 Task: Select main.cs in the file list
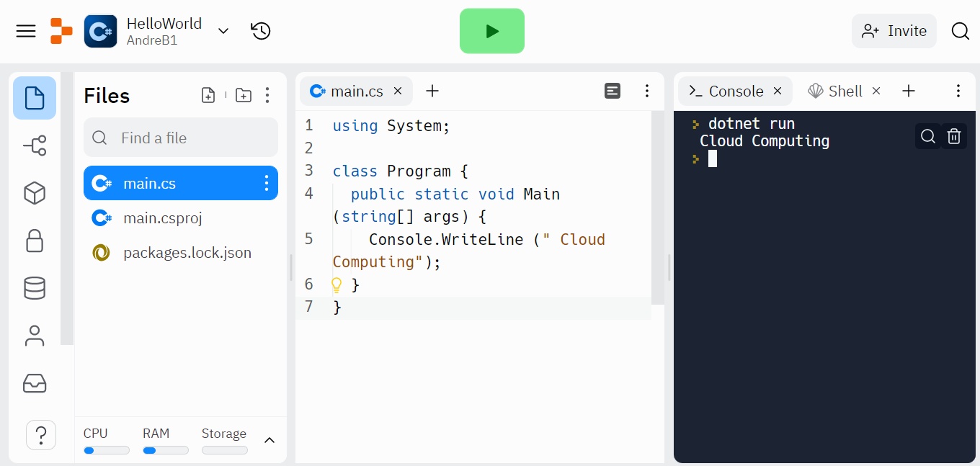(181, 183)
